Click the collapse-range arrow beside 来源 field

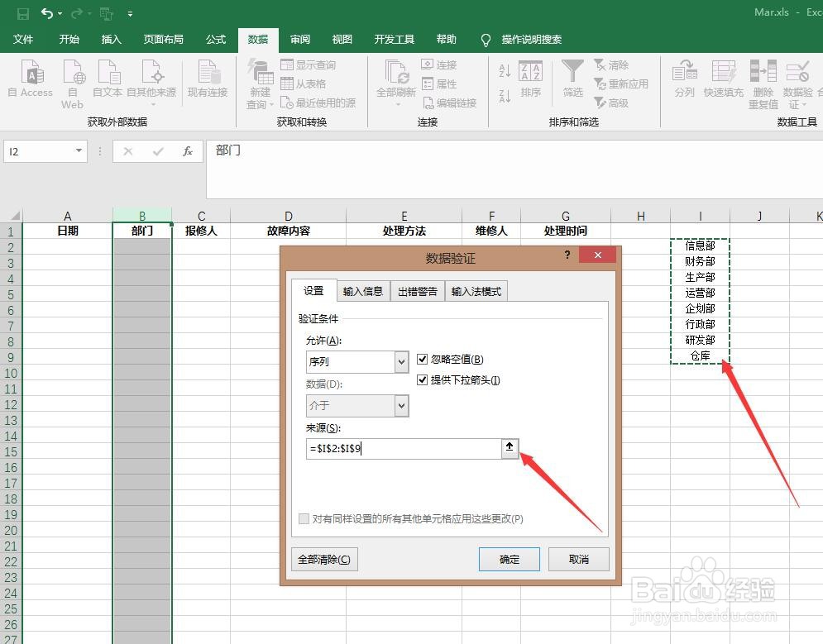click(510, 447)
